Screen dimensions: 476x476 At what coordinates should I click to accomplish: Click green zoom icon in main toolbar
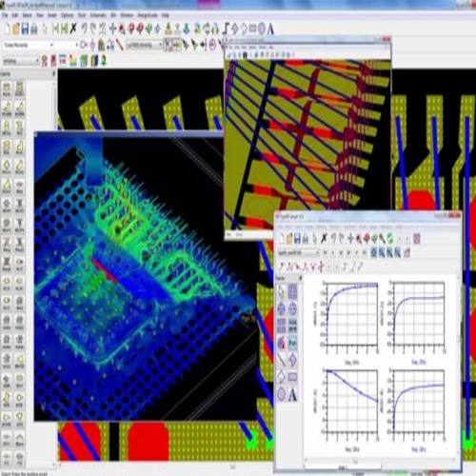pyautogui.click(x=149, y=29)
